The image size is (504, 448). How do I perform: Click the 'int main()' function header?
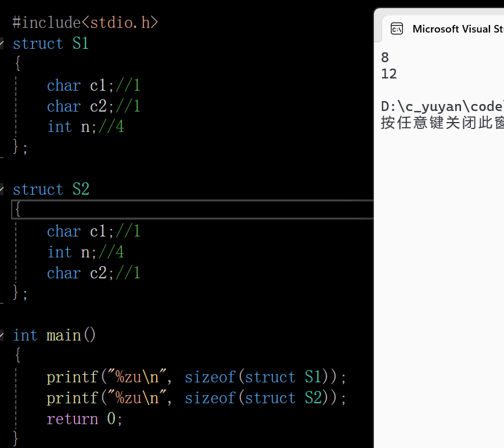click(55, 335)
